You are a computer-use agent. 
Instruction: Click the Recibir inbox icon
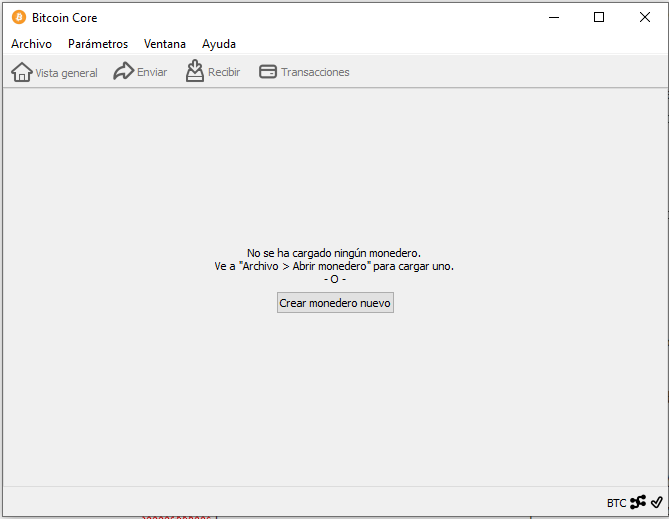pos(195,71)
